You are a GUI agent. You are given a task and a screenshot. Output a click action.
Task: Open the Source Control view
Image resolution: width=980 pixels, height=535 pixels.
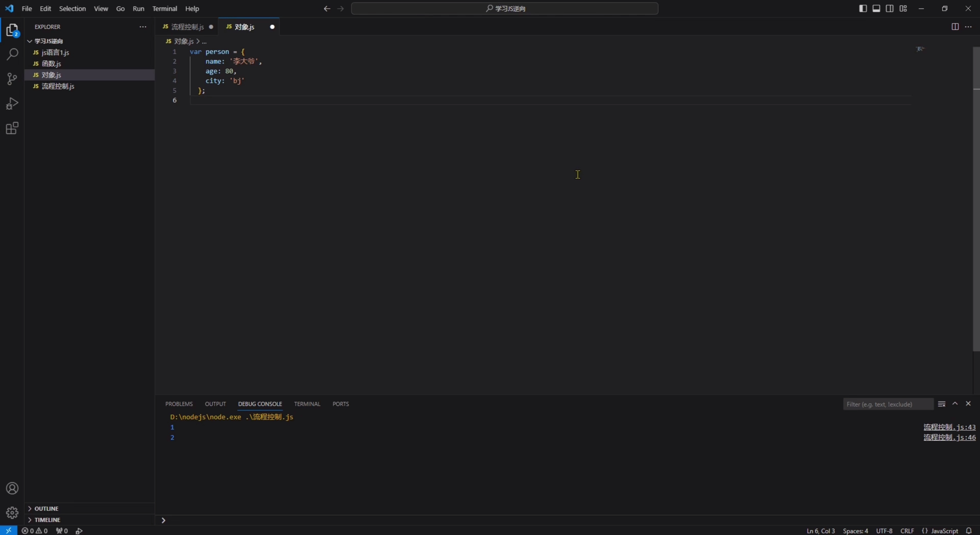(12, 79)
